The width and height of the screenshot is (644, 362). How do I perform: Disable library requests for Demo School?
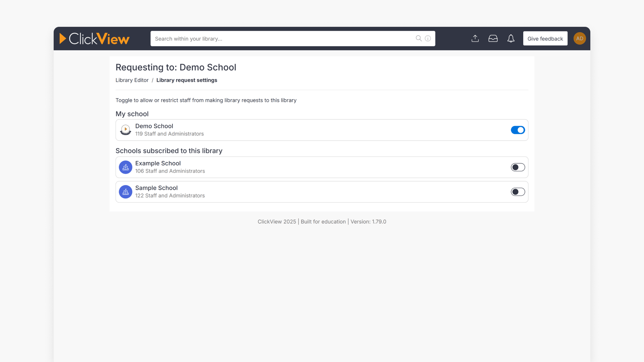[x=518, y=130]
